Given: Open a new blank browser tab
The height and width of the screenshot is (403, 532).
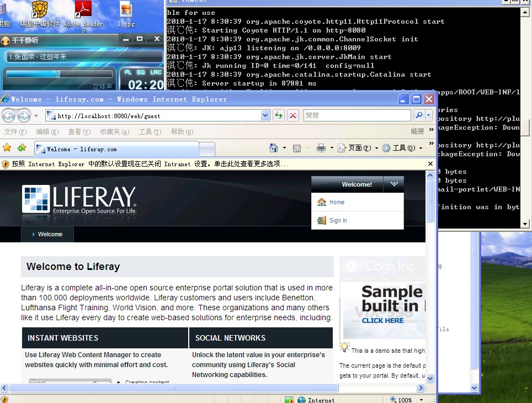Looking at the screenshot, I should point(207,149).
